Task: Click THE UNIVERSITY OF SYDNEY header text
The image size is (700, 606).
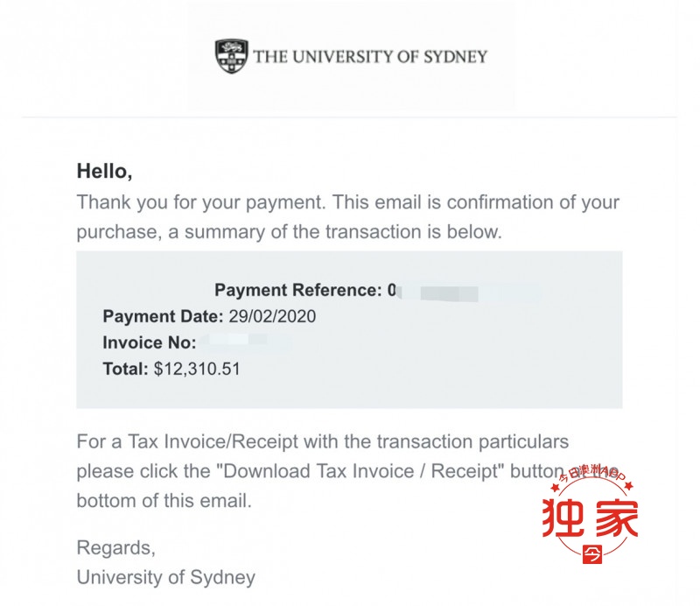Action: click(x=370, y=57)
